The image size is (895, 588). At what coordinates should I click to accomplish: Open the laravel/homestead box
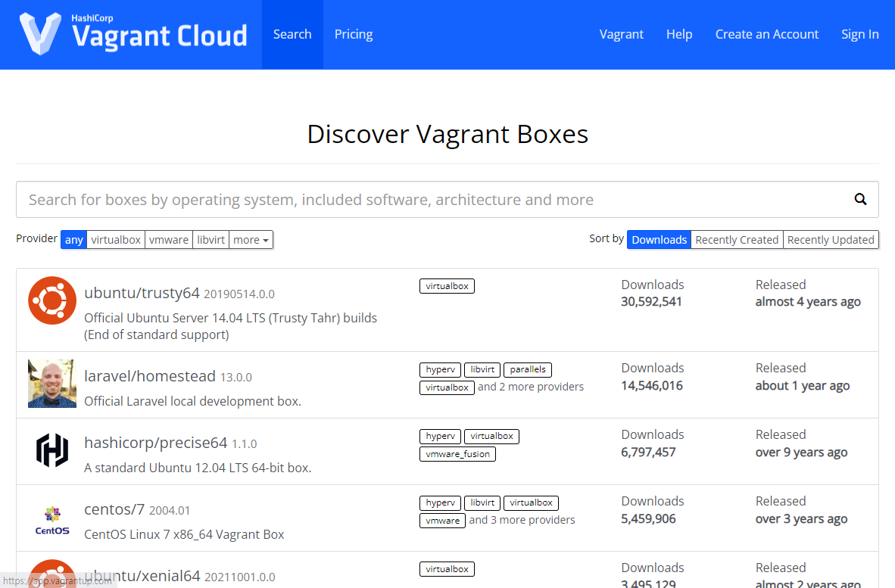pyautogui.click(x=150, y=376)
